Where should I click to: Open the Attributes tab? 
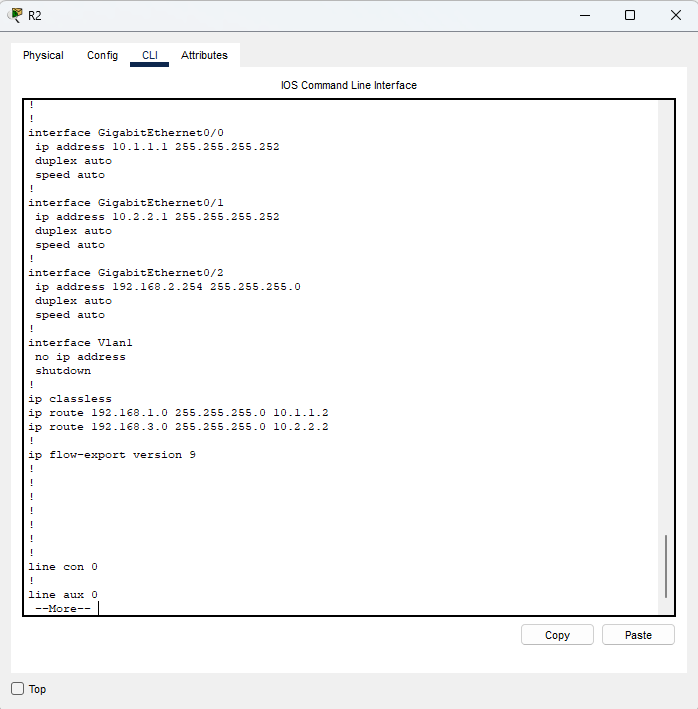point(204,55)
